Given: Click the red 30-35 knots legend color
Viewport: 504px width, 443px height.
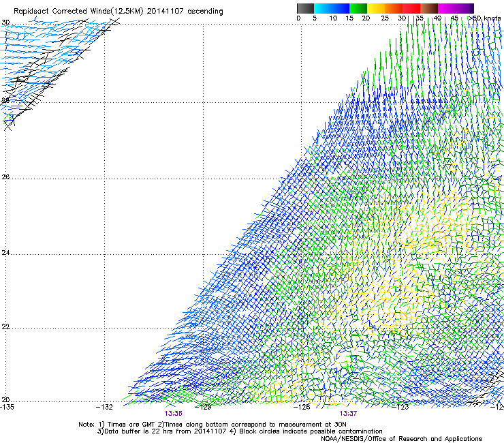Looking at the screenshot, I should 411,8.
